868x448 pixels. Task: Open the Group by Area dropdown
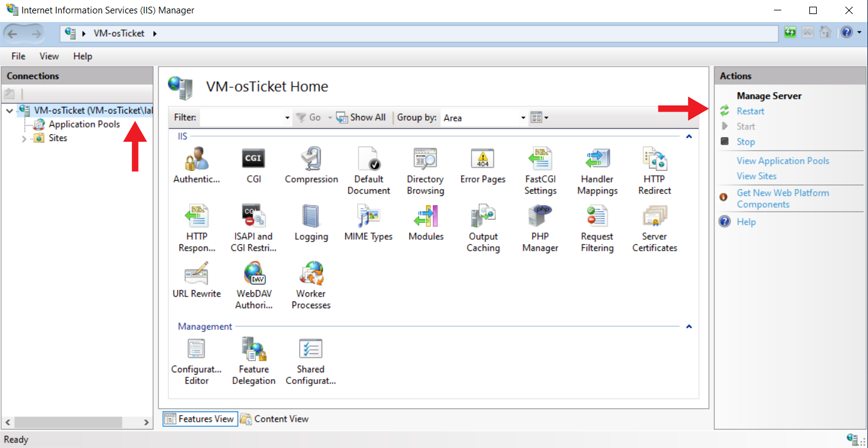[x=523, y=118]
